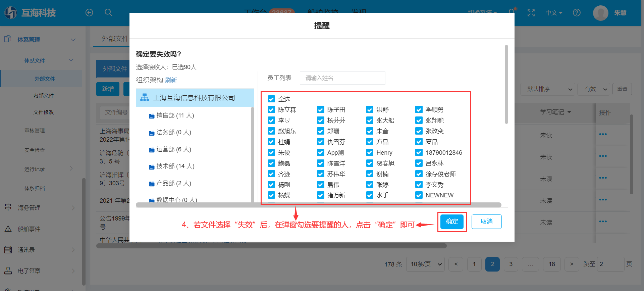Image resolution: width=644 pixels, height=291 pixels.
Task: Click the folder icon for 法务部
Action: tap(152, 133)
